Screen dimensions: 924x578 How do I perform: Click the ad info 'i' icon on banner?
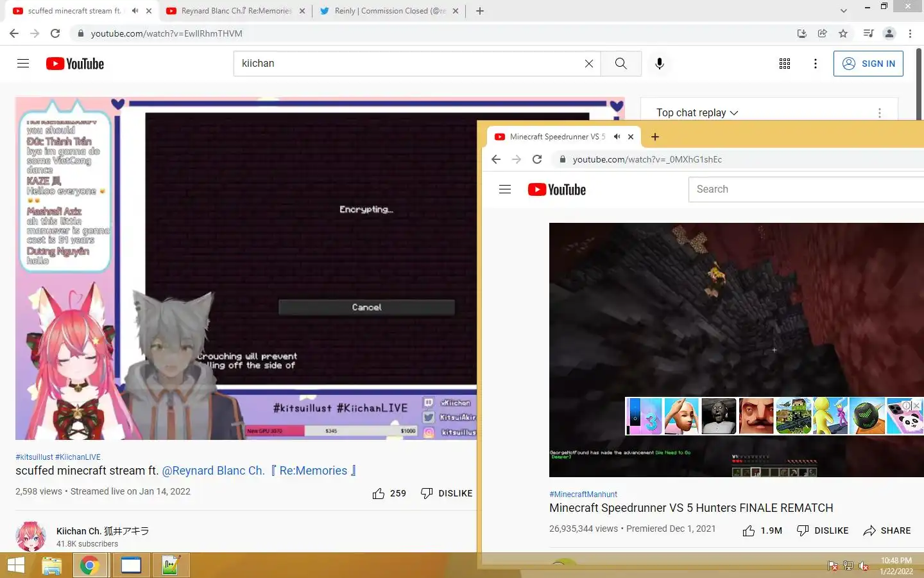click(906, 405)
